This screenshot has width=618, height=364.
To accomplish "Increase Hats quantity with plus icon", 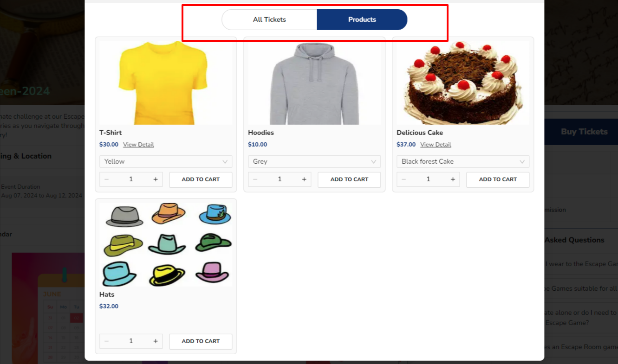I will pyautogui.click(x=156, y=341).
